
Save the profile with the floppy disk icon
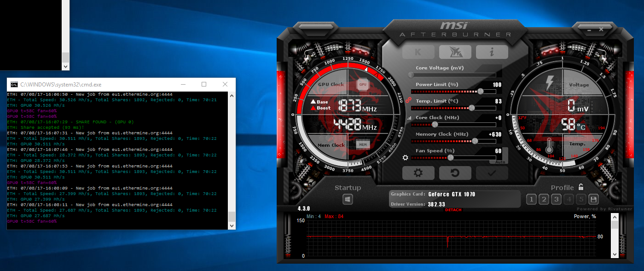coord(593,199)
